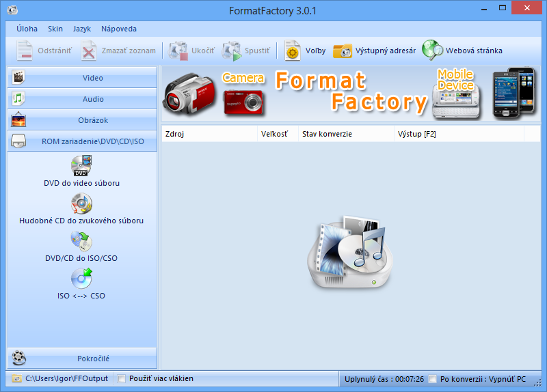Click the ISO <--> CSO disc icon
The height and width of the screenshot is (392, 547).
81,279
